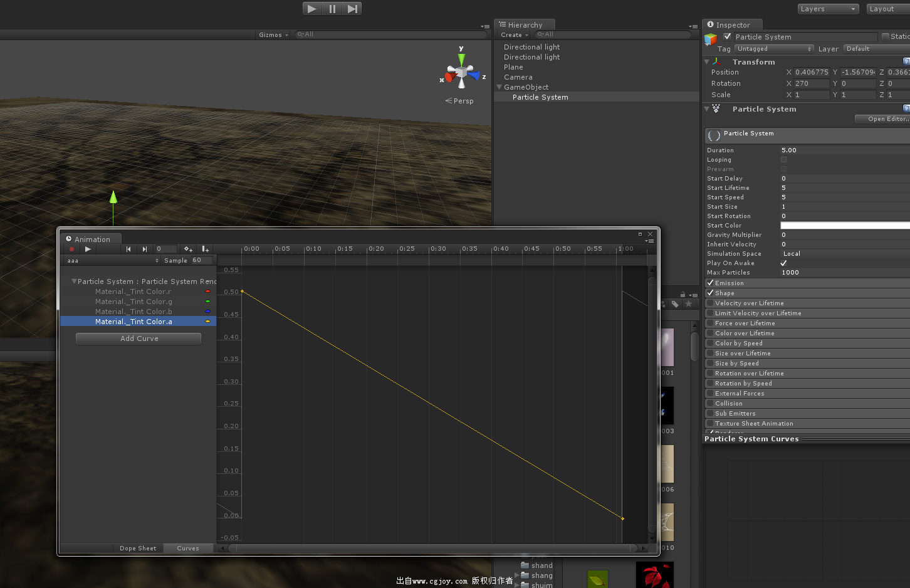Open the Layout dropdown
Image resolution: width=910 pixels, height=588 pixels.
pos(888,9)
